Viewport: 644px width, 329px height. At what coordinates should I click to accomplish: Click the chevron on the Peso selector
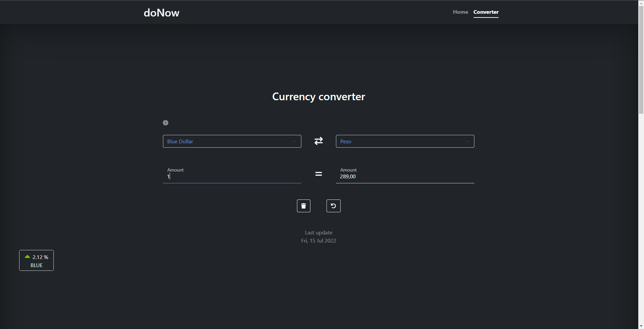pos(467,141)
